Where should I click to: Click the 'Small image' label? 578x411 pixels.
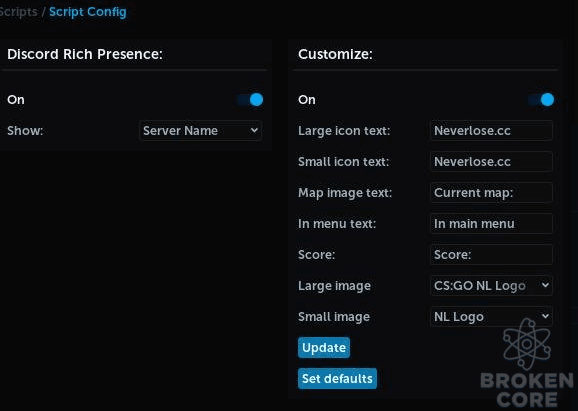point(334,317)
